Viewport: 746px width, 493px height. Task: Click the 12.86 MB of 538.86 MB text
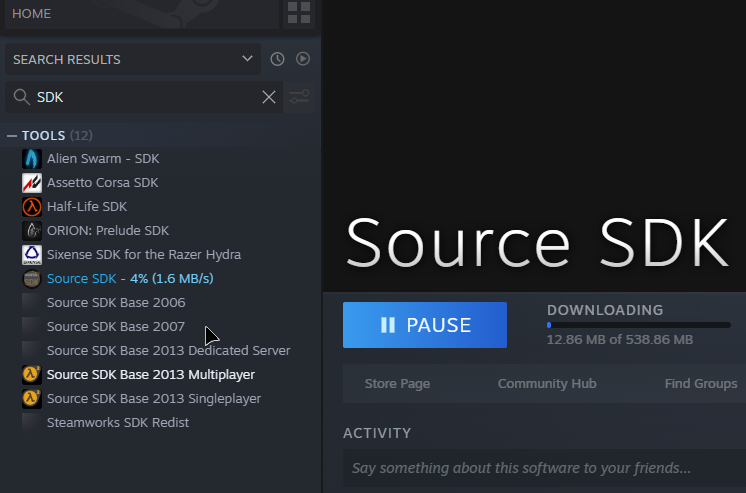(620, 340)
